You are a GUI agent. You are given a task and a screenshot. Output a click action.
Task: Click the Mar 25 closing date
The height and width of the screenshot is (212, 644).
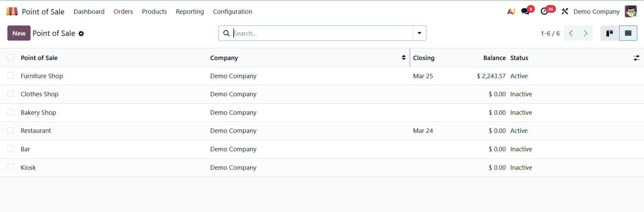(x=423, y=76)
